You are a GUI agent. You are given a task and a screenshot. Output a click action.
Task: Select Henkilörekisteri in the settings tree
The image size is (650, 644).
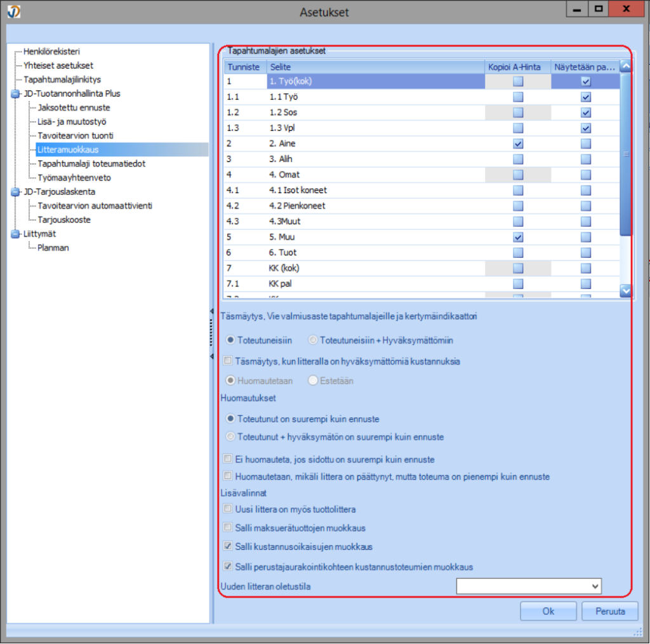pyautogui.click(x=51, y=51)
